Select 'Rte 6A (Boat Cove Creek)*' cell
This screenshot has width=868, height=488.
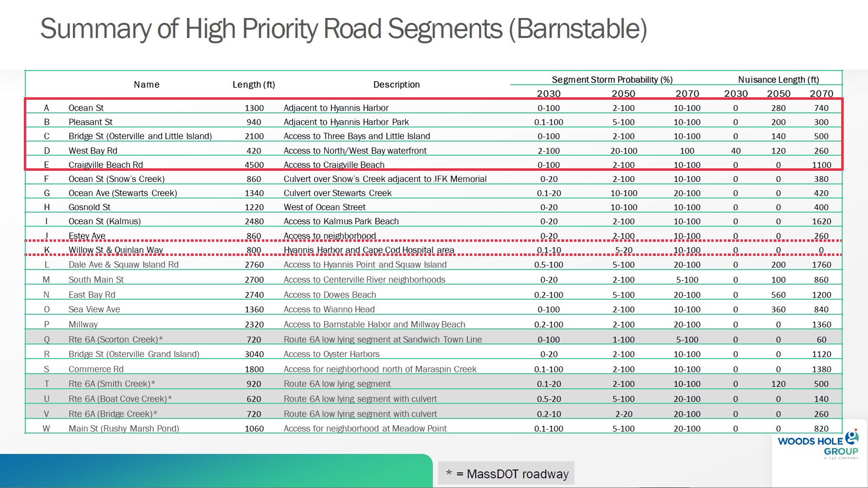click(120, 399)
